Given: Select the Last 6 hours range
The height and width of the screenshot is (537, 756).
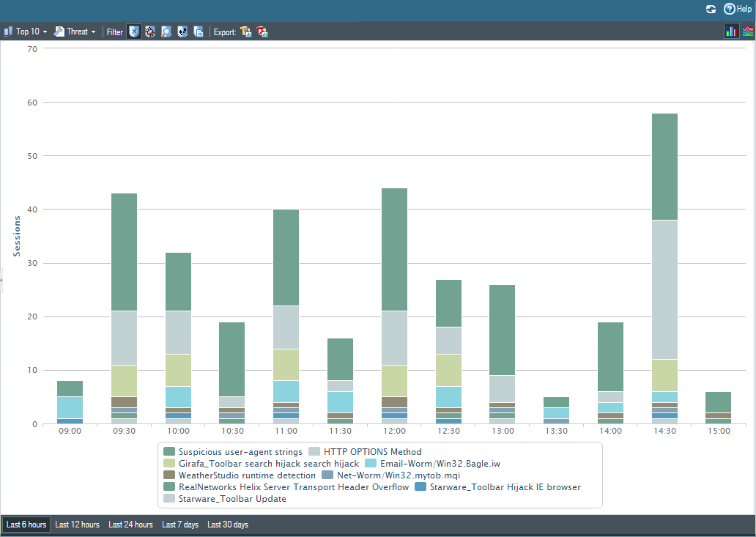Looking at the screenshot, I should coord(26,525).
